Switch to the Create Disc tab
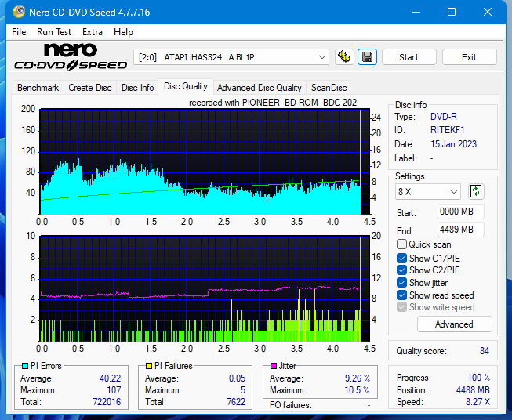Screen dimensions: 512x420 coord(90,88)
